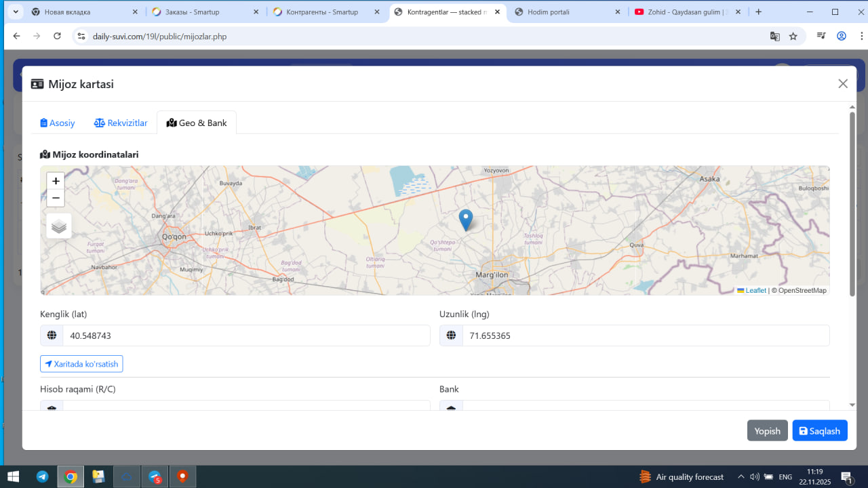This screenshot has width=868, height=488.
Task: Open Chrome profile avatar icon
Action: point(842,36)
